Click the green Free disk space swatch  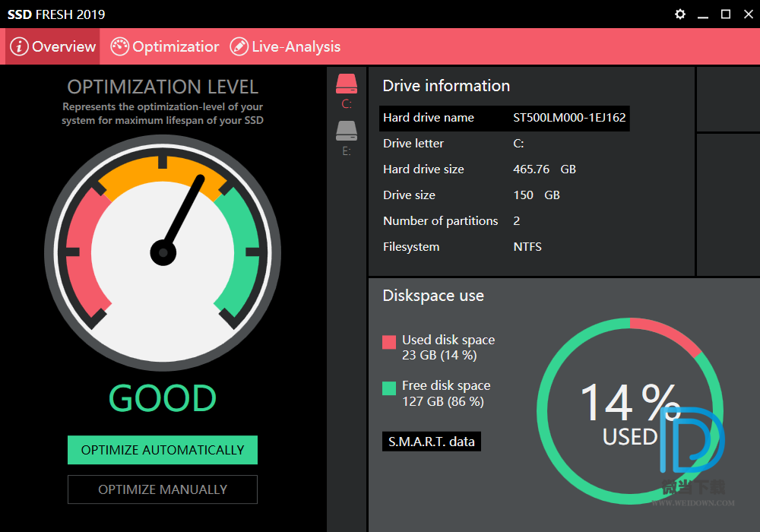tap(389, 388)
